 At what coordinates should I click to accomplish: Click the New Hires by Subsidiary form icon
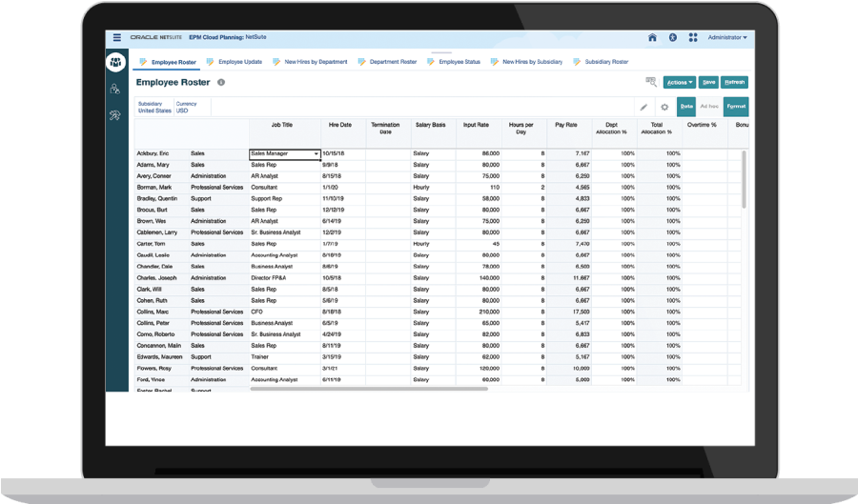(x=495, y=62)
